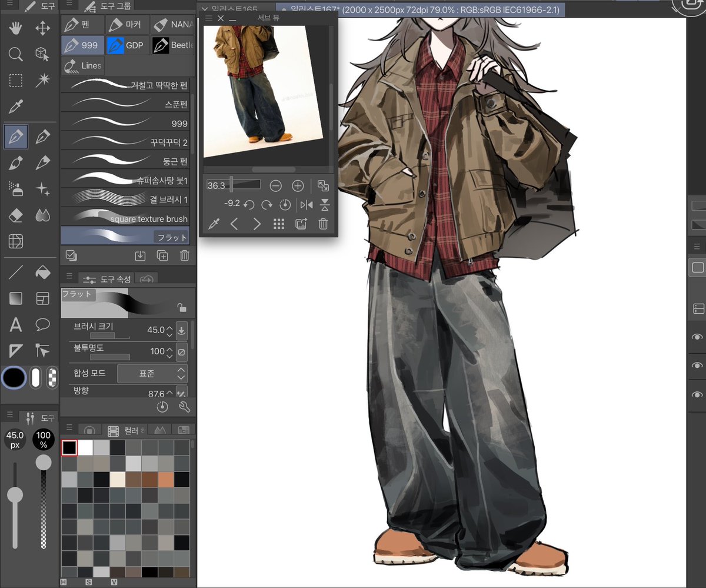This screenshot has width=706, height=588.
Task: Select transparent color checkered swatch
Action: click(x=53, y=377)
